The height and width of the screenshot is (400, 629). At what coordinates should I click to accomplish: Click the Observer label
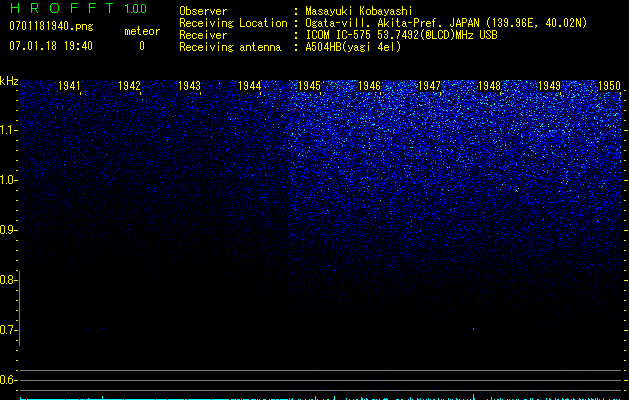[x=203, y=11]
